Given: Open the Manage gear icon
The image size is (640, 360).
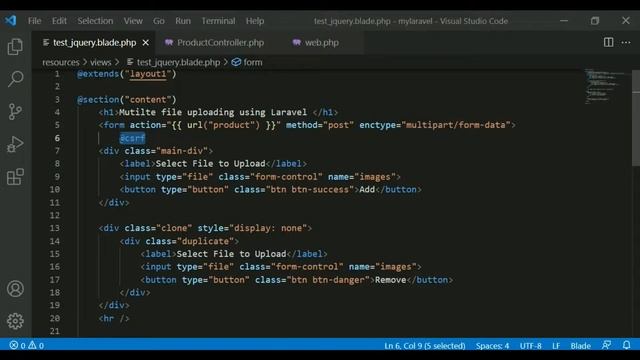Looking at the screenshot, I should click(x=15, y=321).
